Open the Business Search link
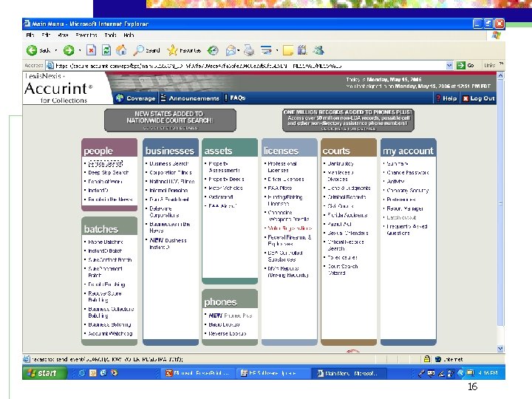This screenshot has width=532, height=399. pyautogui.click(x=169, y=163)
